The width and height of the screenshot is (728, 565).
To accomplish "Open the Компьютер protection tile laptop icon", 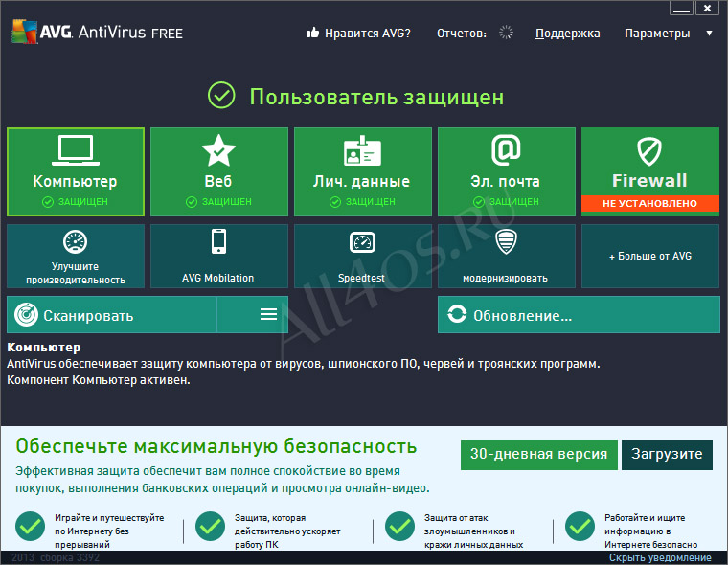I will click(x=76, y=150).
